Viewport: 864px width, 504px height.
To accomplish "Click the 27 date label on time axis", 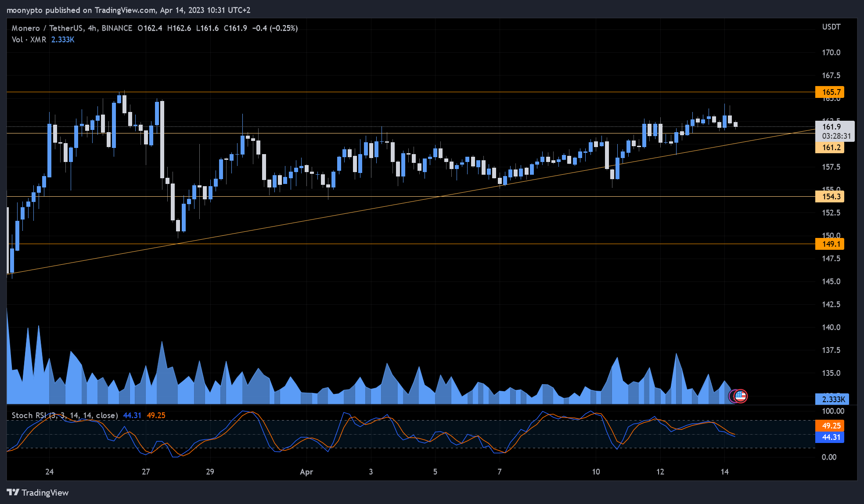I will tap(146, 472).
